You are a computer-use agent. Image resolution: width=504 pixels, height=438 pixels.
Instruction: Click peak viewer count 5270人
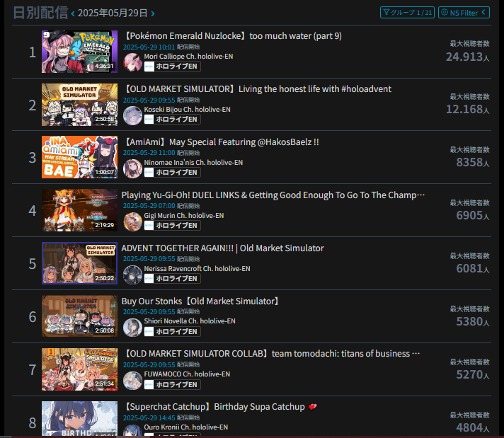(473, 374)
